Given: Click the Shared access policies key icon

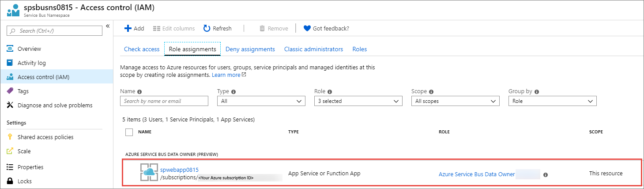Looking at the screenshot, I should (x=10, y=137).
